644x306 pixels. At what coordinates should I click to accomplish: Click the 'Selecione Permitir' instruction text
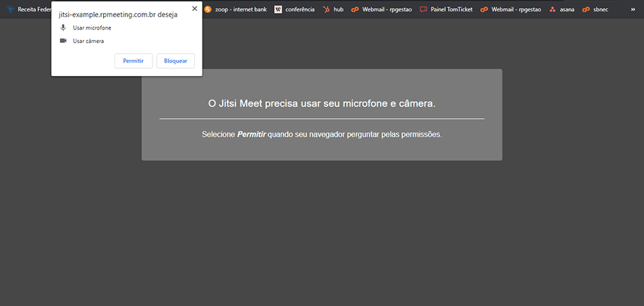click(x=321, y=134)
